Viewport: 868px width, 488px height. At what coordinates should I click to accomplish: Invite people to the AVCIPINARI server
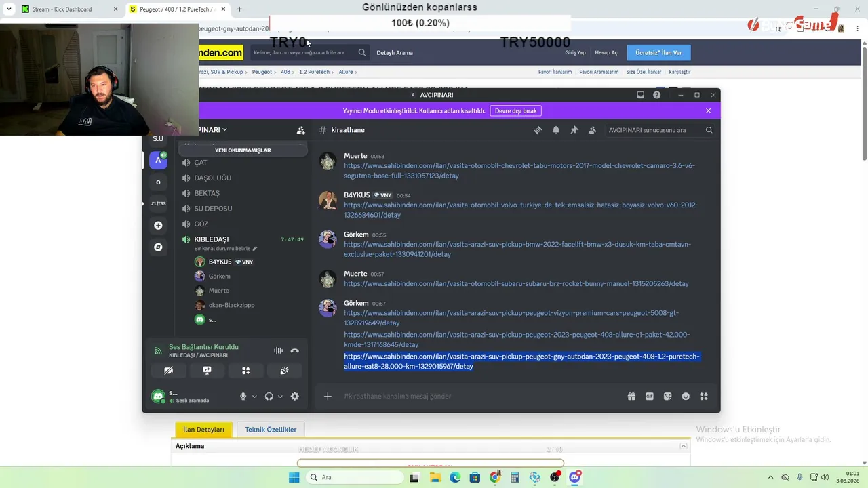(x=300, y=130)
